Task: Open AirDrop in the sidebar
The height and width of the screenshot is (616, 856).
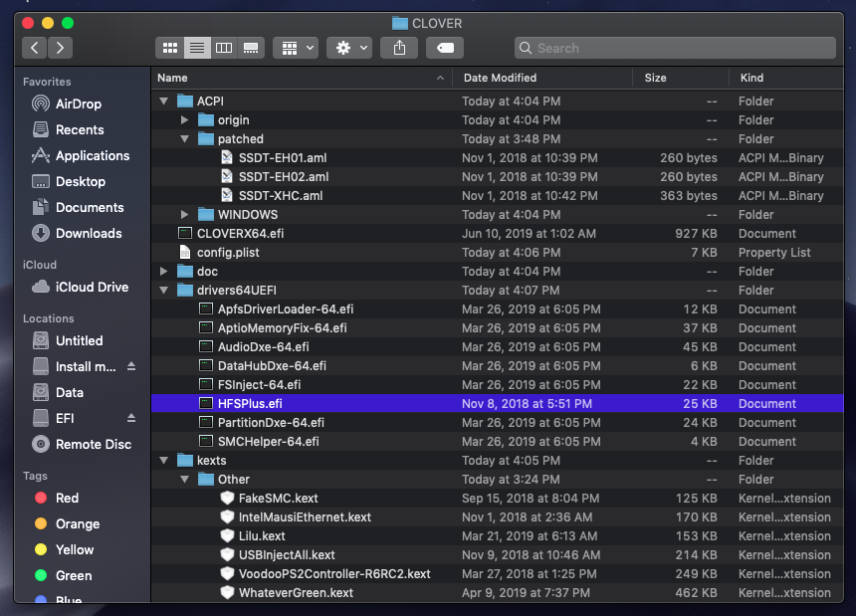Action: point(78,103)
